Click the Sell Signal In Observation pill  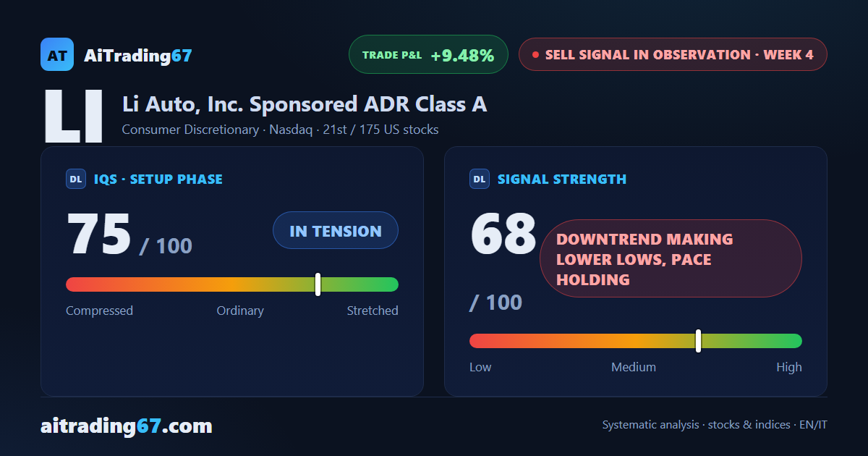click(x=673, y=54)
